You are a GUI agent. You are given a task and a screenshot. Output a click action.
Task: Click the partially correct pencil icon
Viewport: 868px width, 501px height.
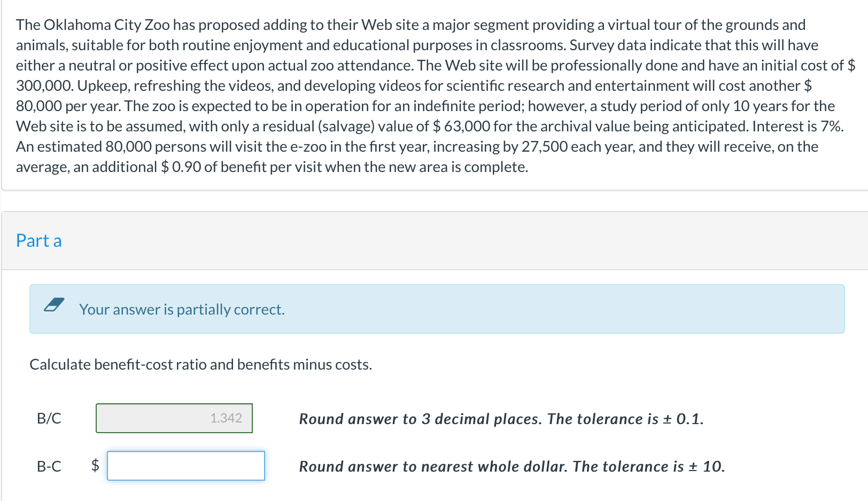pos(54,305)
